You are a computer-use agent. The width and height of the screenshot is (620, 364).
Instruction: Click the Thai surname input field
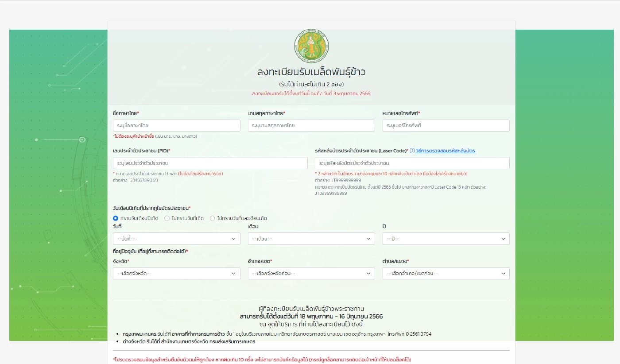[x=311, y=125]
